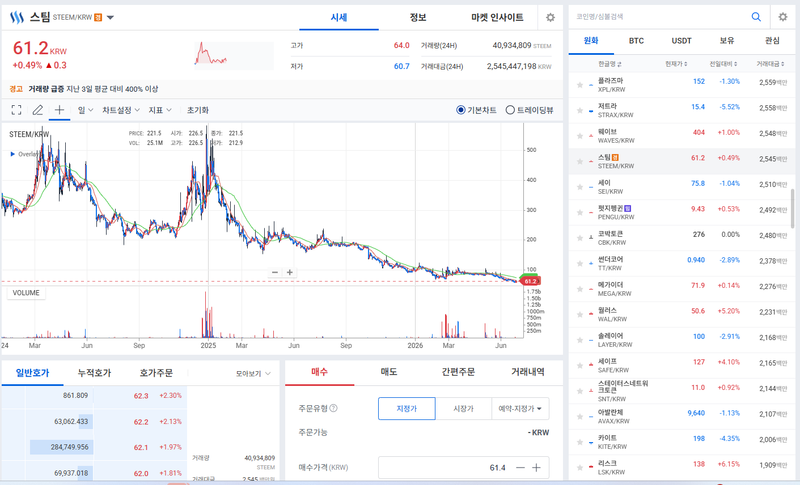Open 지표 indicators dropdown

[x=160, y=110]
